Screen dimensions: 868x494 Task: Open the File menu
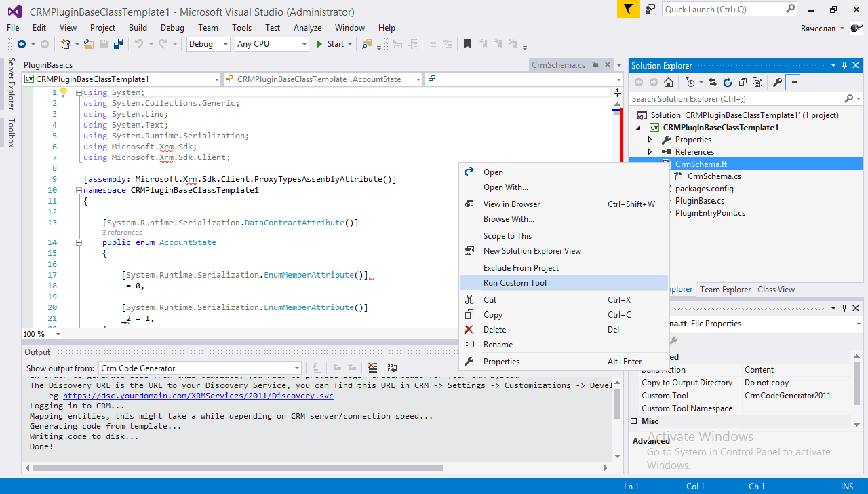click(13, 28)
